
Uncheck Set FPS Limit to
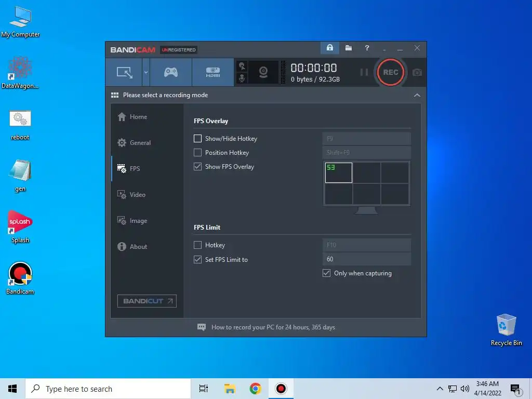(x=197, y=260)
